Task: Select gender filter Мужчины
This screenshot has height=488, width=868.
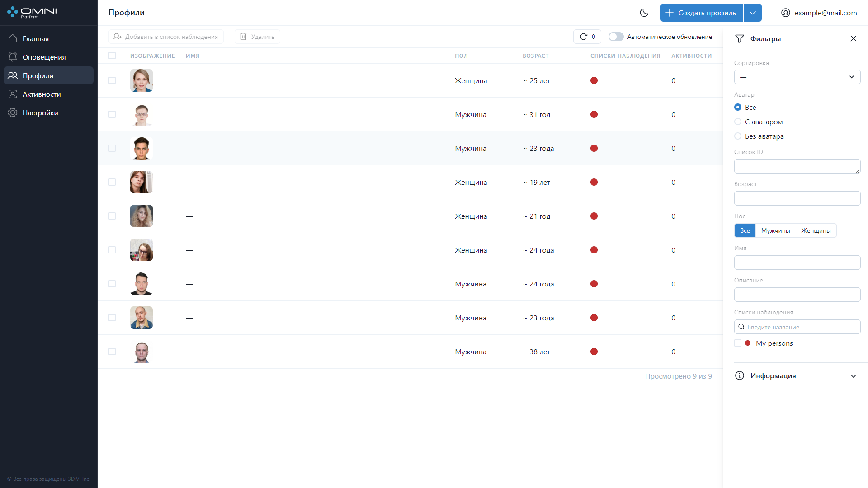Action: point(775,230)
